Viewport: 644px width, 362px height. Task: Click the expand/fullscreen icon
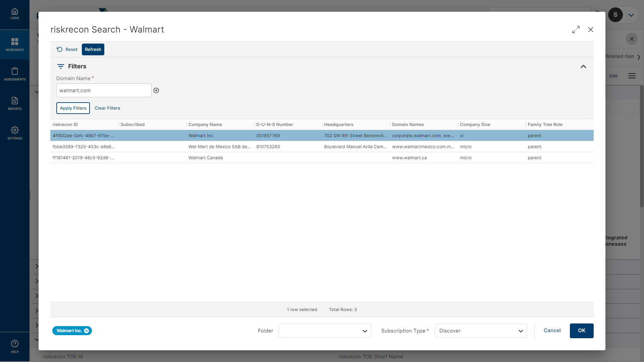576,29
